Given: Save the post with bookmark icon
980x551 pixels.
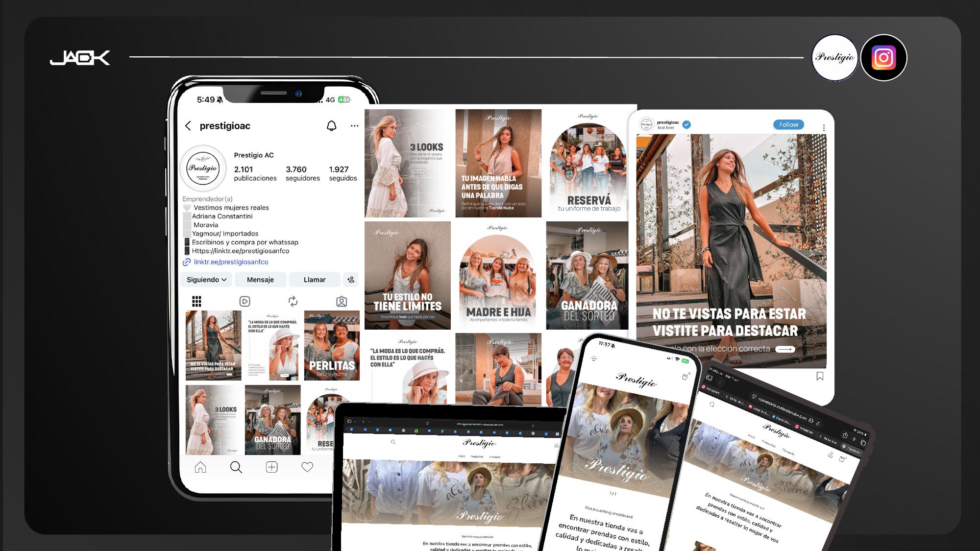Looking at the screenshot, I should click(x=820, y=376).
